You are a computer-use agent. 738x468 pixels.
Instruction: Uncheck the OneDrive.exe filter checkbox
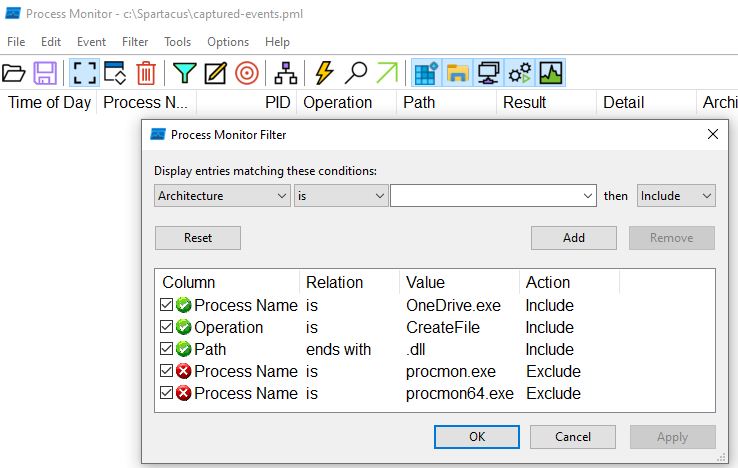pyautogui.click(x=166, y=305)
